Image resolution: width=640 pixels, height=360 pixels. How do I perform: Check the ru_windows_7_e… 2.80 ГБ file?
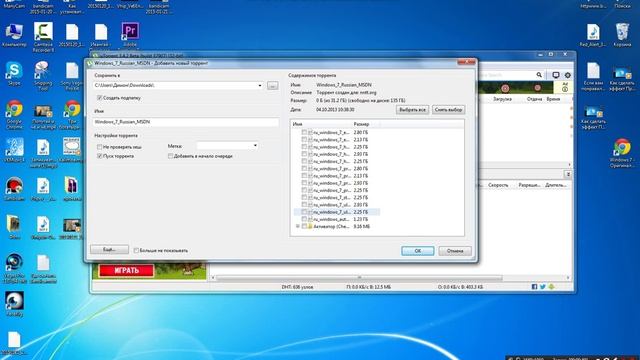[304, 132]
